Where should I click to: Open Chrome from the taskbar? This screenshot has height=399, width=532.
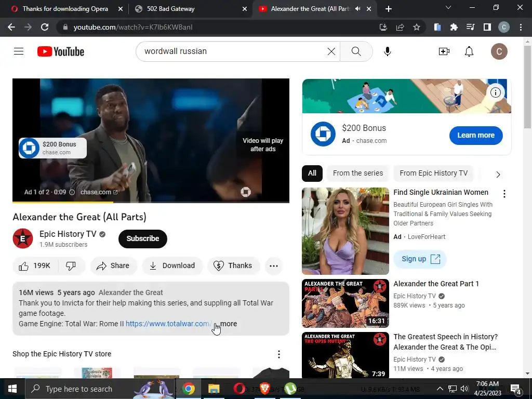(x=188, y=389)
